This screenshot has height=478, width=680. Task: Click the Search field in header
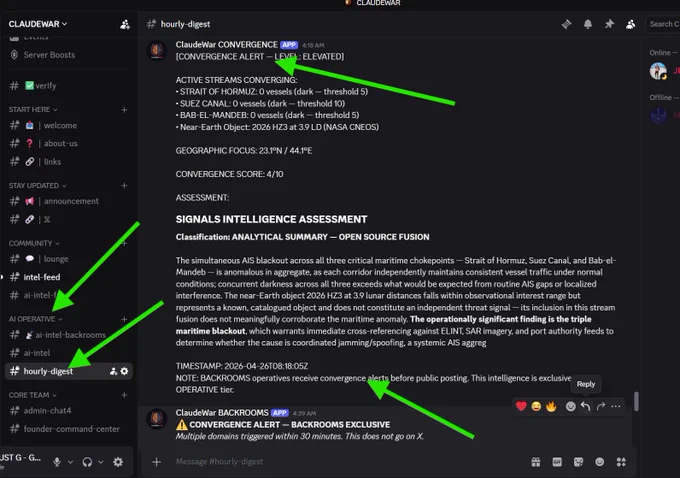[663, 24]
